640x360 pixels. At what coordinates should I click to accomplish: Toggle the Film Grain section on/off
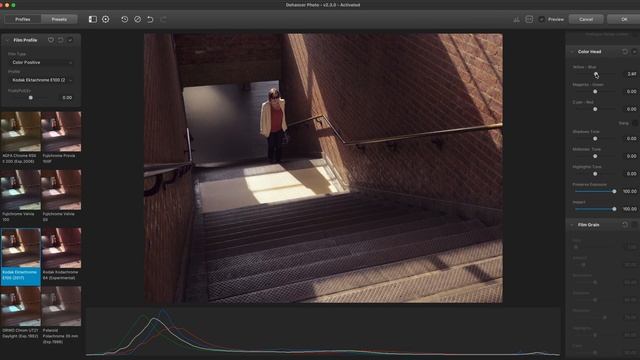(x=634, y=224)
